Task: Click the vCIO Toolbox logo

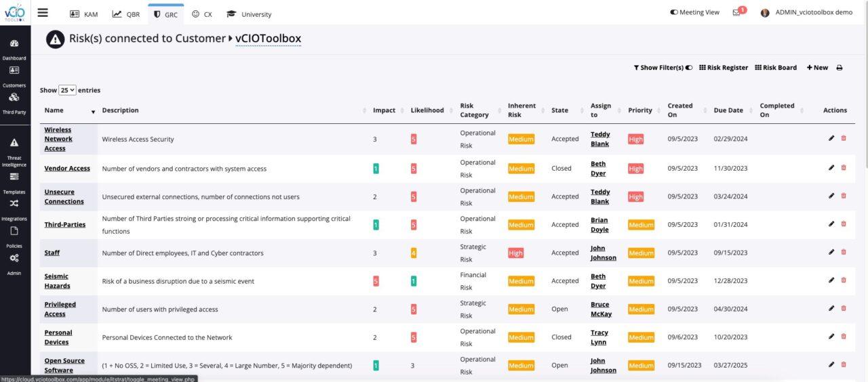Action: click(x=14, y=12)
